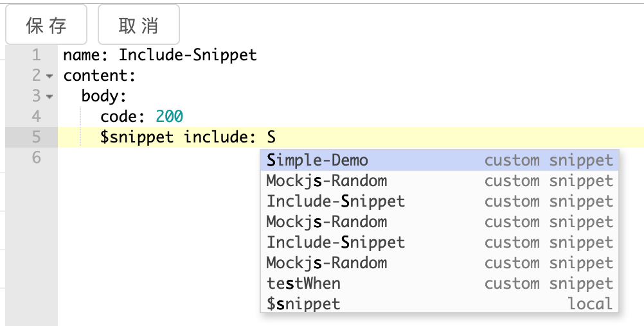Click the $snippet include text on line 5
Image resolution: width=644 pixels, height=326 pixels.
174,137
